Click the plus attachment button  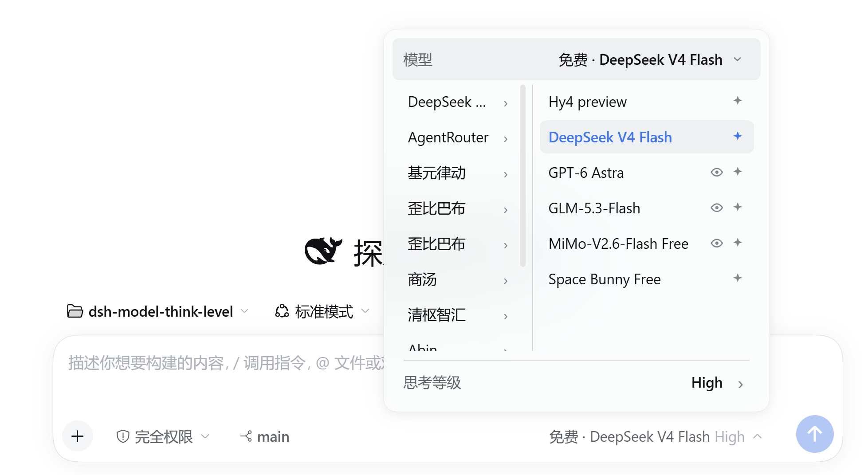[x=78, y=436]
